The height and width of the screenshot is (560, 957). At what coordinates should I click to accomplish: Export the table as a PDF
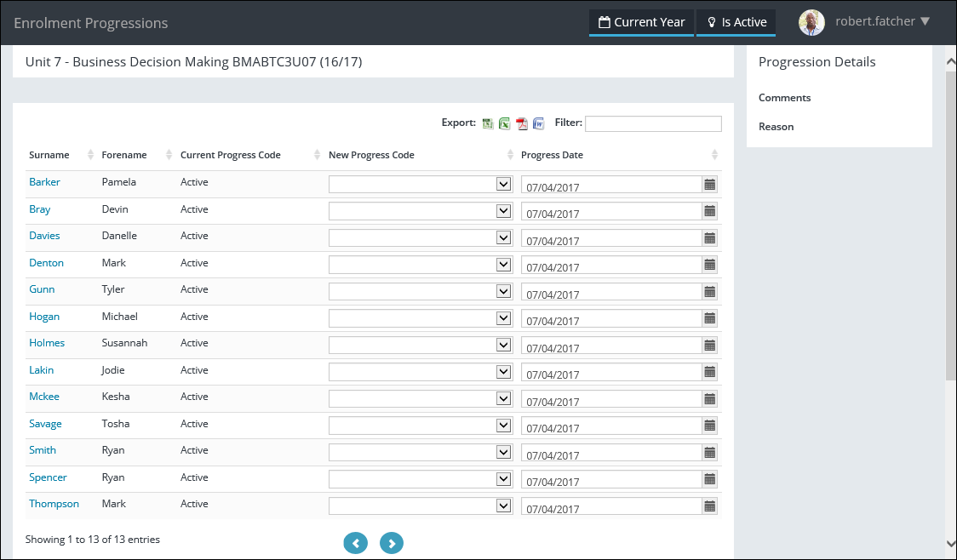click(x=522, y=123)
